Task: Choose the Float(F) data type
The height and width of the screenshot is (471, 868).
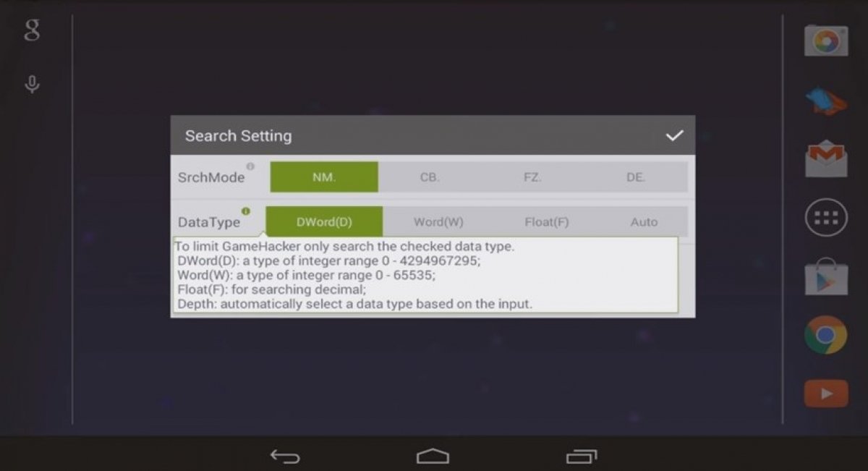Action: coord(547,221)
